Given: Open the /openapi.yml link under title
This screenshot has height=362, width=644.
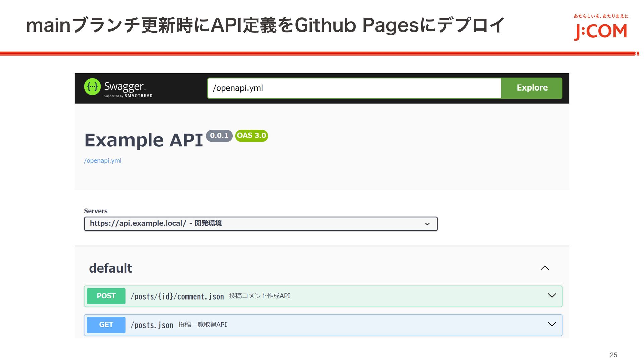Looking at the screenshot, I should tap(103, 161).
